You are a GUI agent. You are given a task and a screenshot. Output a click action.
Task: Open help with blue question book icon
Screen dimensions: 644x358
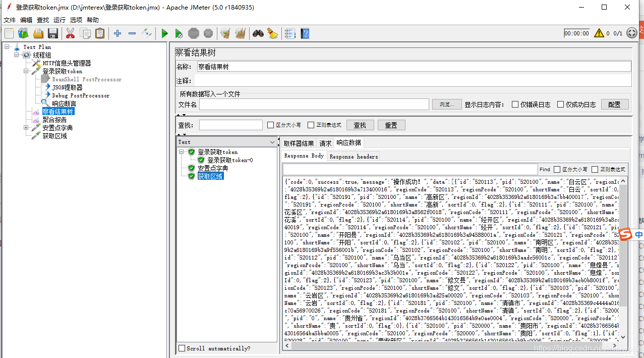coord(305,33)
